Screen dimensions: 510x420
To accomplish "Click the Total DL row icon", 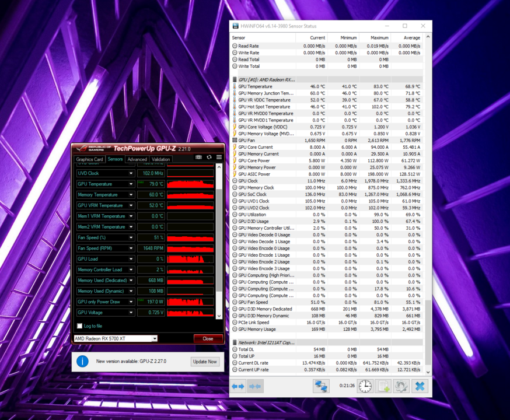I will [235, 349].
